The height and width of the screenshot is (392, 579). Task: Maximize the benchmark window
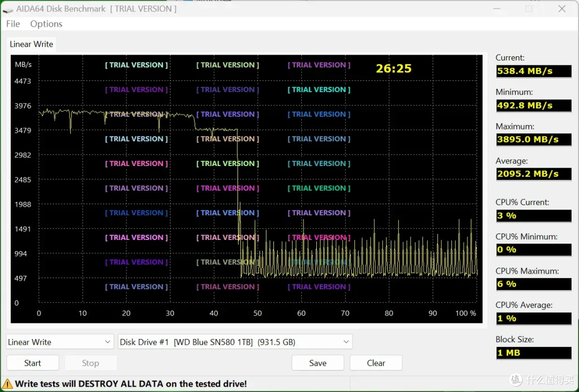pyautogui.click(x=529, y=9)
